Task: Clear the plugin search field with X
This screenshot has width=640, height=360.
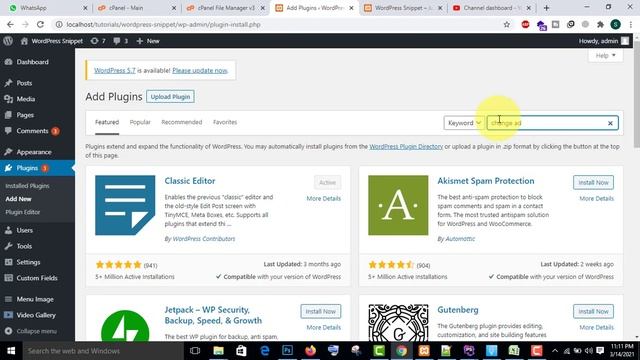Action: tap(610, 123)
